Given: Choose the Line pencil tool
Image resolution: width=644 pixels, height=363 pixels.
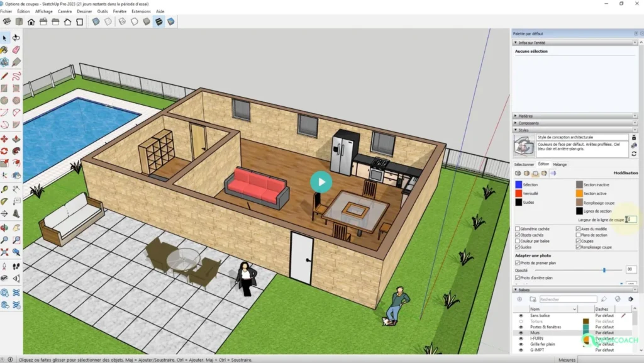Looking at the screenshot, I should [4, 75].
